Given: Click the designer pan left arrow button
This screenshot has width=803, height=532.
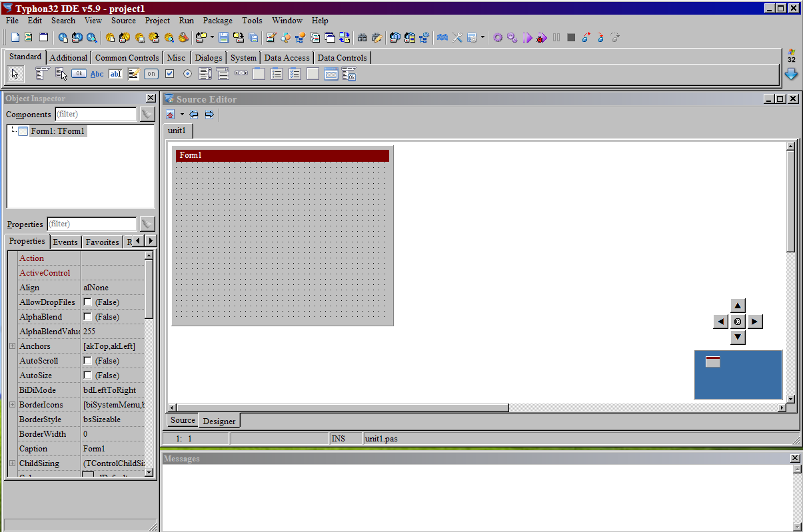Looking at the screenshot, I should (720, 322).
